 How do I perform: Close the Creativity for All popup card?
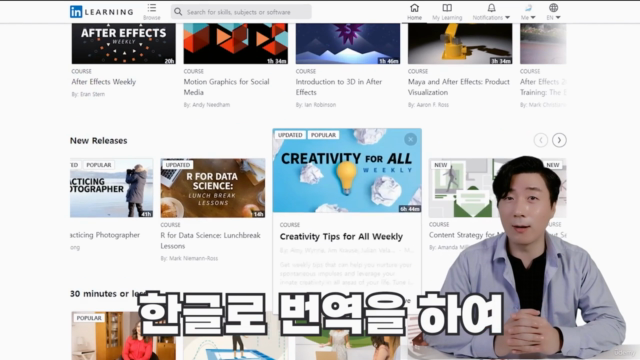click(x=410, y=140)
